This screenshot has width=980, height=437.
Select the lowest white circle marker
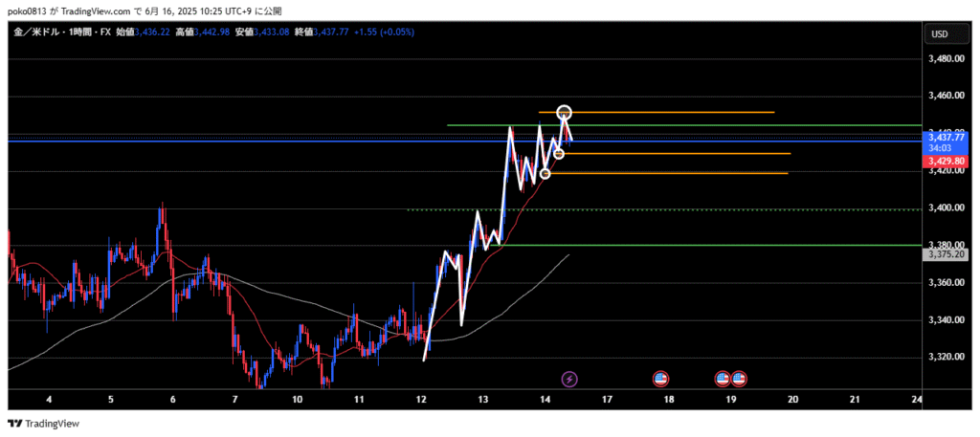546,173
